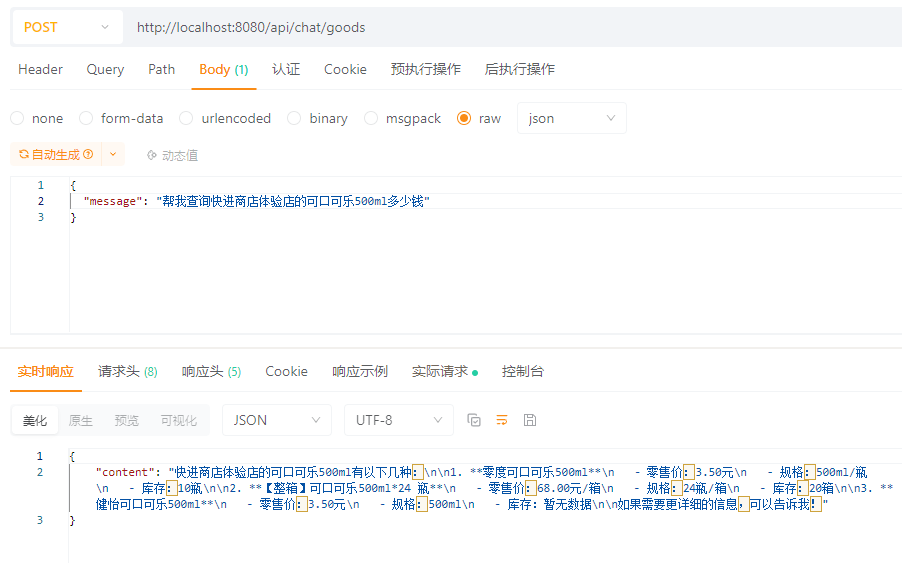Select the msgpack radio button
The width and height of the screenshot is (902, 563).
tap(371, 118)
